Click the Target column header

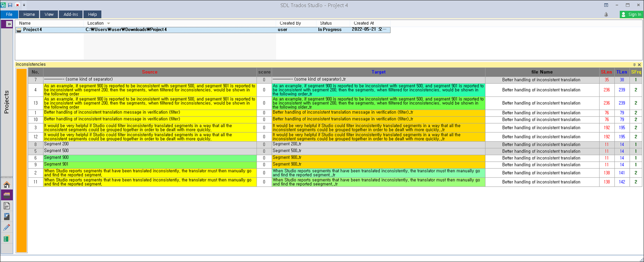click(x=379, y=72)
